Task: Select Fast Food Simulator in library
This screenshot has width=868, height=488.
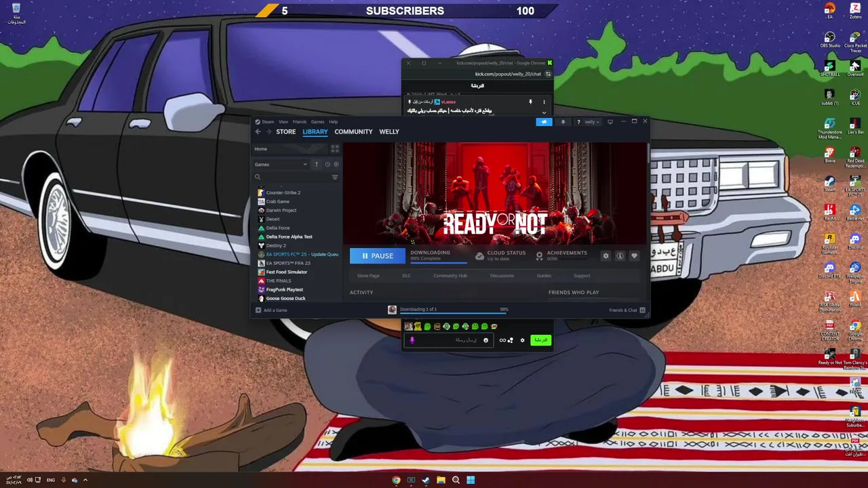Action: [286, 272]
